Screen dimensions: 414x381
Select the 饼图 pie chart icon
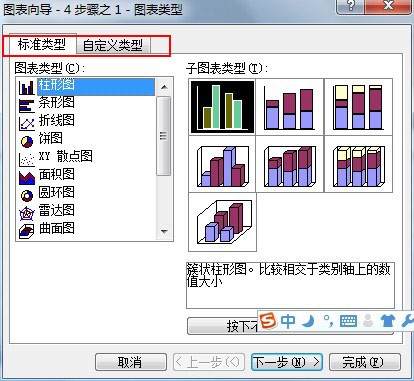click(x=27, y=141)
